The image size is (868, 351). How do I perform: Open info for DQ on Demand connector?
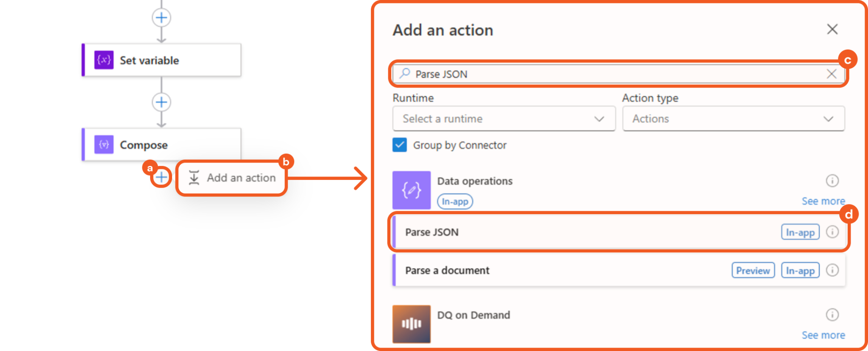pos(832,315)
